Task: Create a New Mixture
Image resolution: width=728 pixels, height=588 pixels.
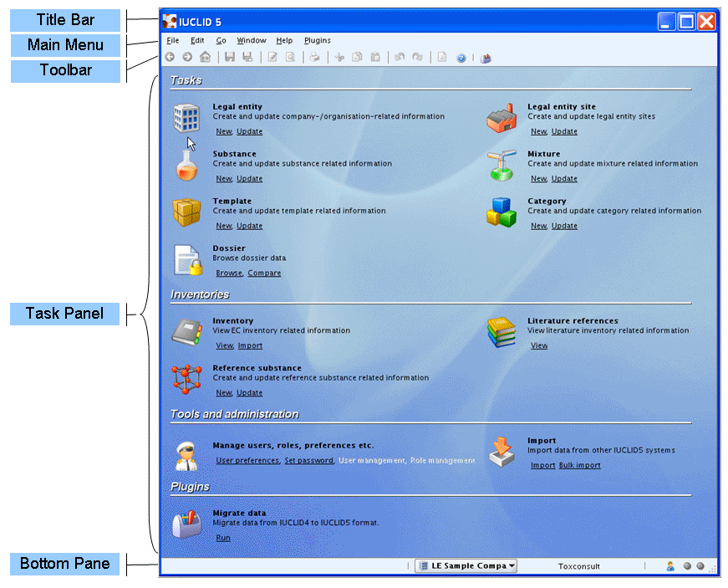Action: coord(539,179)
